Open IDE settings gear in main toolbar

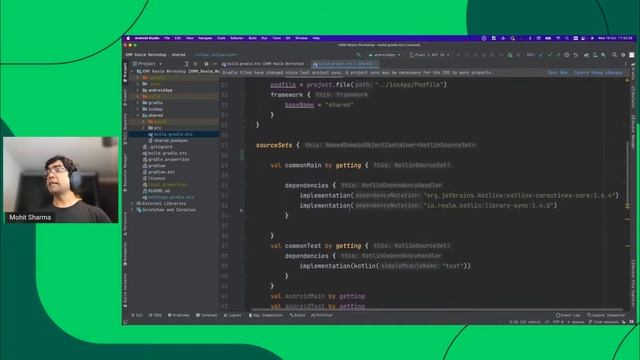click(x=623, y=55)
